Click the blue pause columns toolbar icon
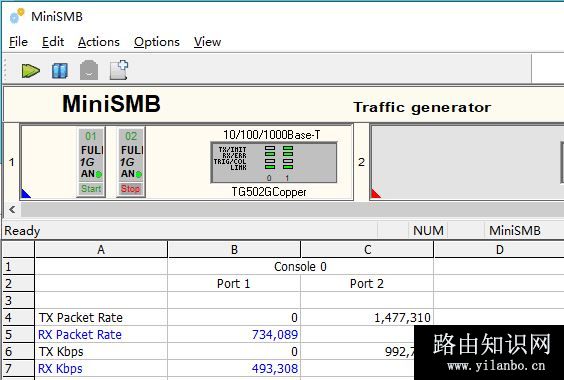This screenshot has height=380, width=564. coord(60,71)
